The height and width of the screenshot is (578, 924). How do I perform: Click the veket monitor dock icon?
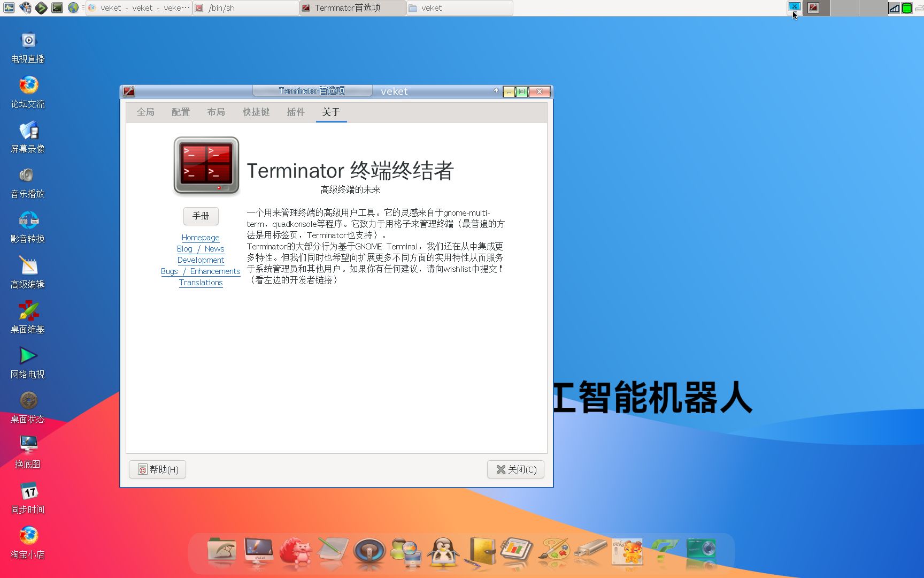click(x=259, y=551)
